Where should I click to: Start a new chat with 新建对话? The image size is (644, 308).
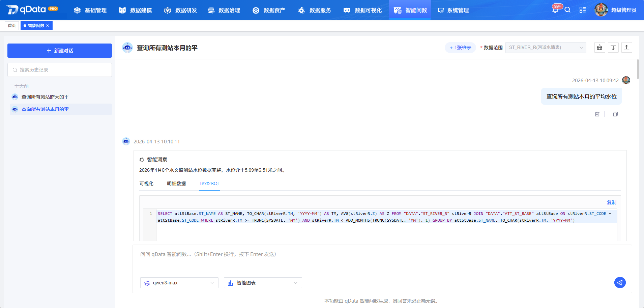[60, 51]
